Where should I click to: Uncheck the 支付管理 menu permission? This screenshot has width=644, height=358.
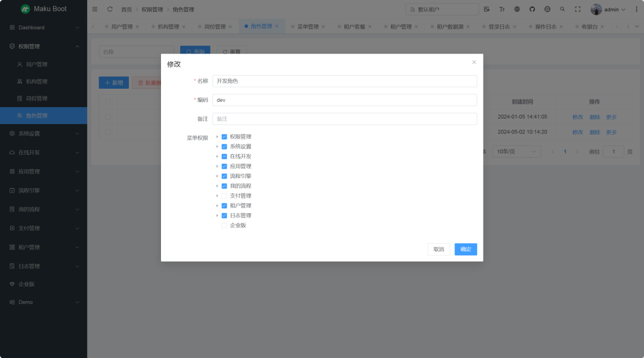pos(224,195)
